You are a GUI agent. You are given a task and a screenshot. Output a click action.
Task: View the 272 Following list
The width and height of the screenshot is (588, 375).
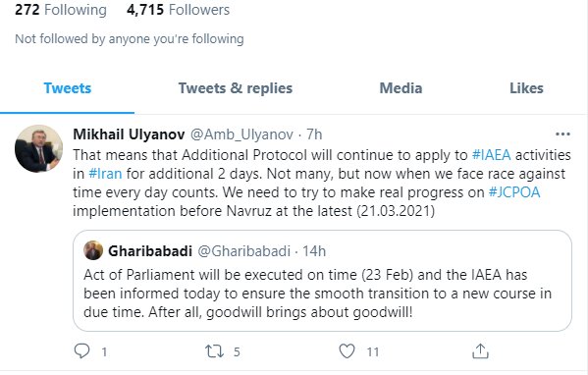pos(61,10)
